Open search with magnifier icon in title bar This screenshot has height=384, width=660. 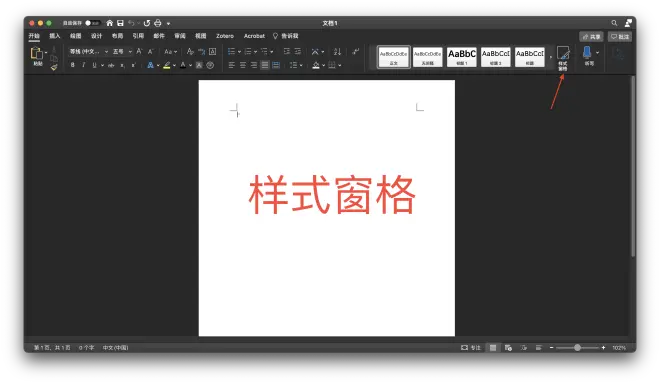click(x=614, y=23)
